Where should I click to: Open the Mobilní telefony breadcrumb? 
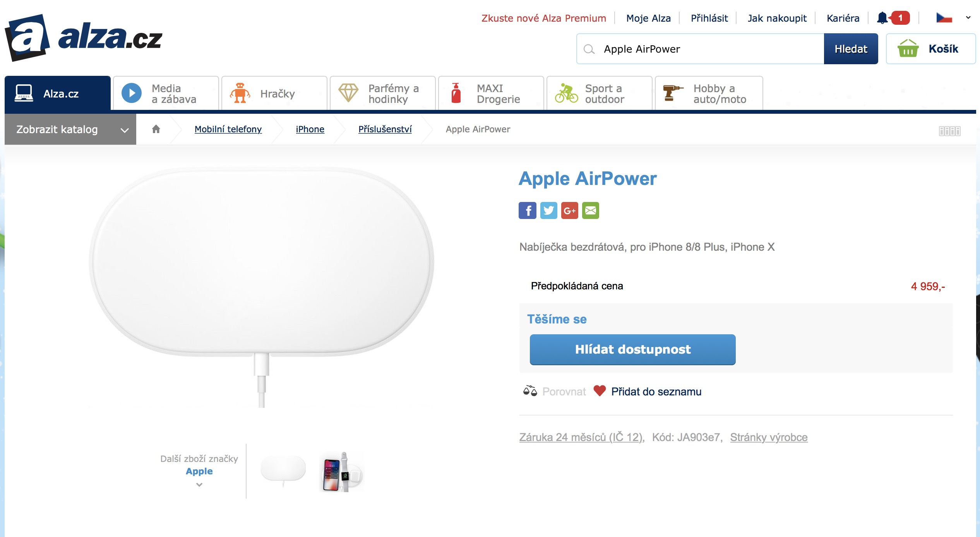pos(228,129)
